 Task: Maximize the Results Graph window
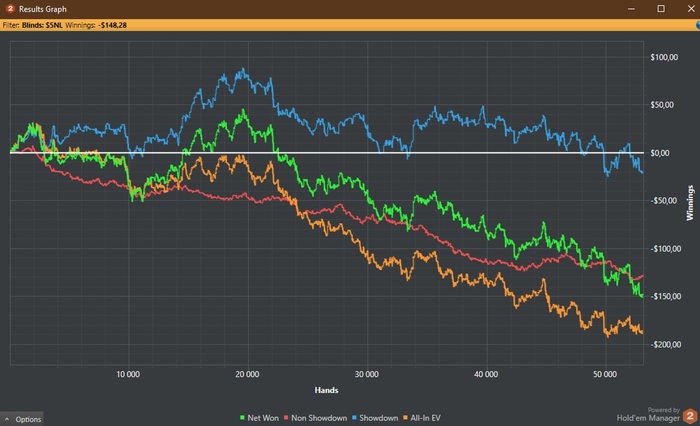point(661,9)
